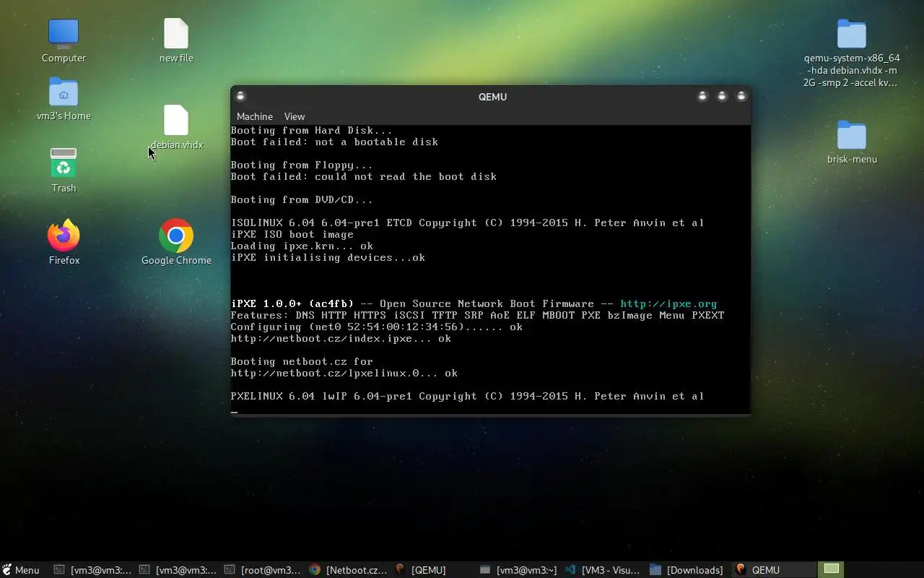Open the QEMU window menu button at title bar left
This screenshot has height=578, width=924.
click(x=241, y=96)
